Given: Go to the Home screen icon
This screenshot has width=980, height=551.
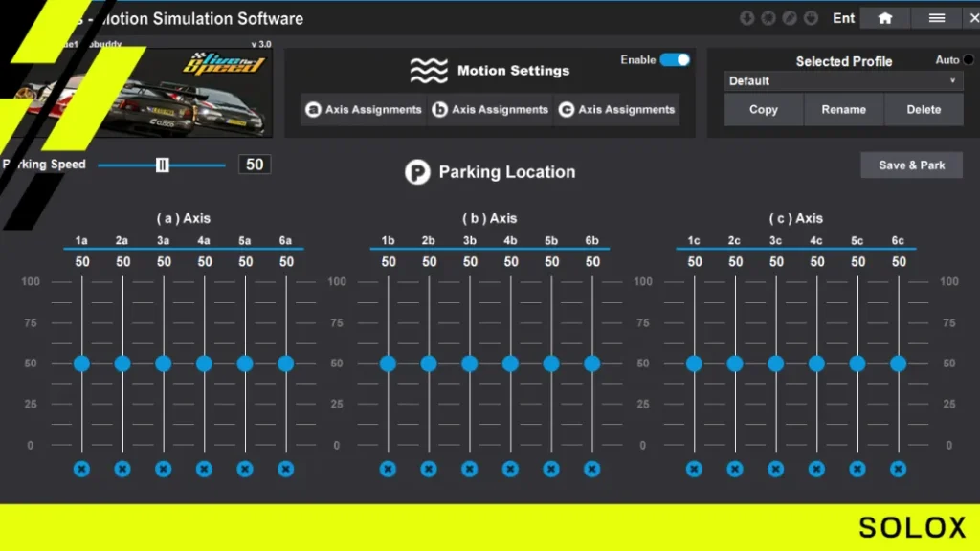Looking at the screenshot, I should pos(884,18).
